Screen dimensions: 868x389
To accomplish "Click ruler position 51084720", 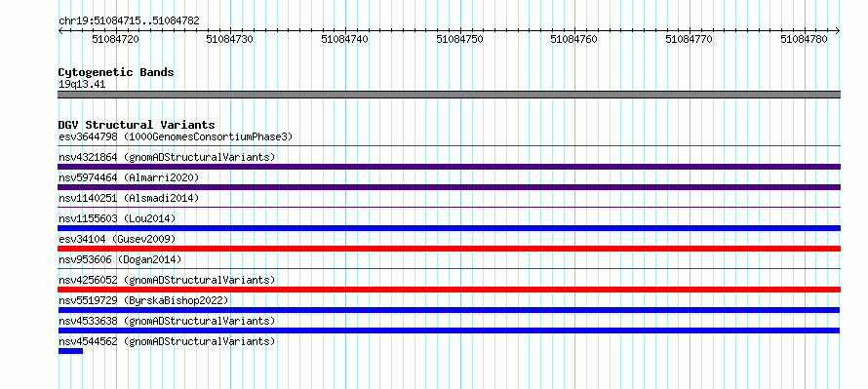I will [x=115, y=39].
